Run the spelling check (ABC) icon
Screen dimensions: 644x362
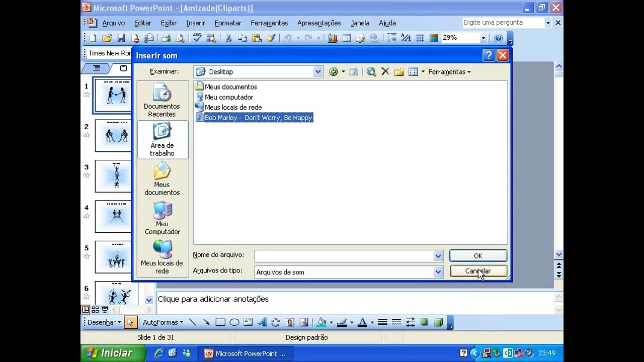click(x=197, y=38)
